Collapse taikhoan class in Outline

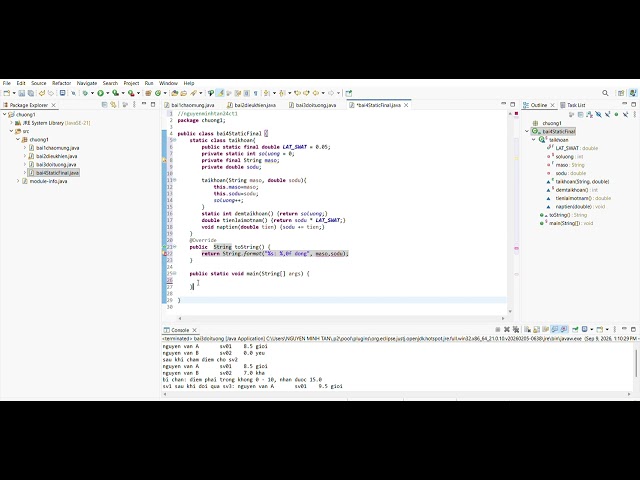(x=533, y=140)
